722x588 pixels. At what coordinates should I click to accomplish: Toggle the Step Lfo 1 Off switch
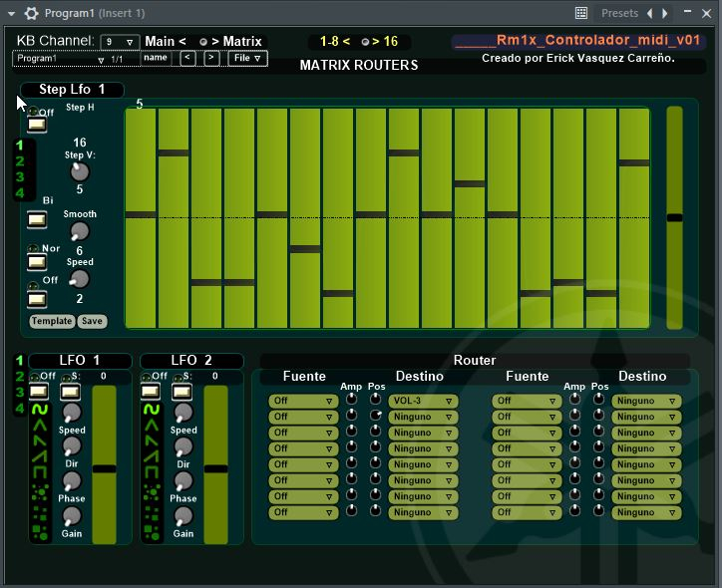pyautogui.click(x=38, y=125)
